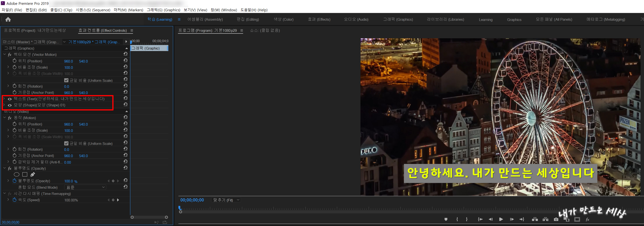Create 4-point polygon mask under Opacity
644x226 pixels.
pyautogui.click(x=25, y=174)
